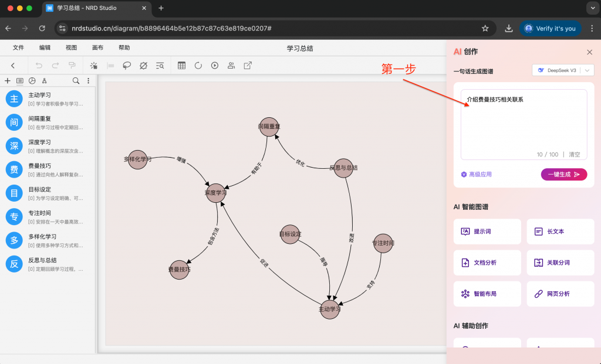Expand the Chrome tab search dropdown
The height and width of the screenshot is (364, 601).
(x=590, y=8)
